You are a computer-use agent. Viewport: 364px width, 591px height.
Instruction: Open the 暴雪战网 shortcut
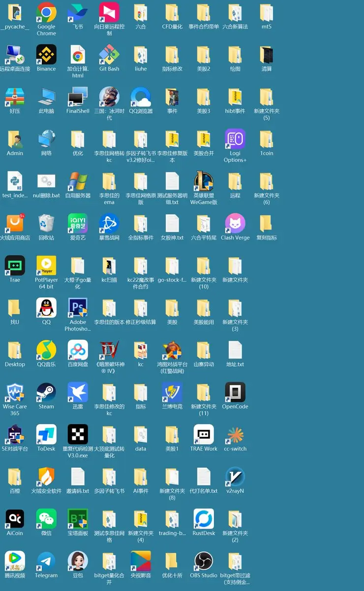click(109, 224)
